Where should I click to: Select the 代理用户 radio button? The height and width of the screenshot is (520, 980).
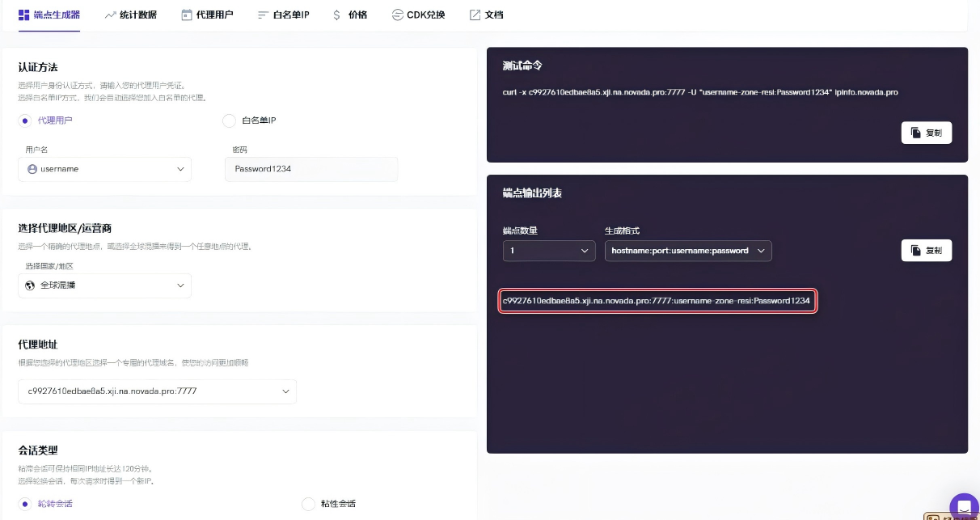[x=25, y=120]
